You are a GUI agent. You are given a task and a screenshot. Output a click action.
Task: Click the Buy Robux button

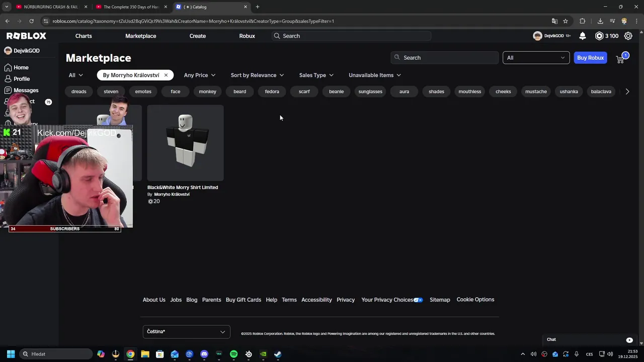590,58
